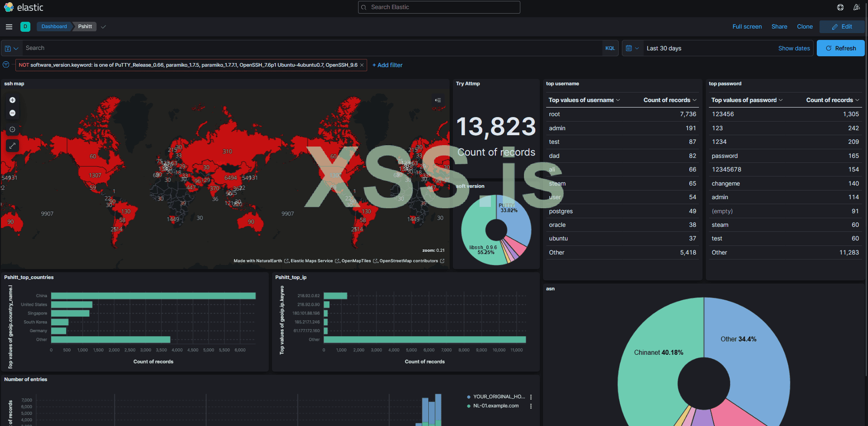Toggle the KQL query language switch
This screenshot has width=868, height=426.
coord(610,49)
